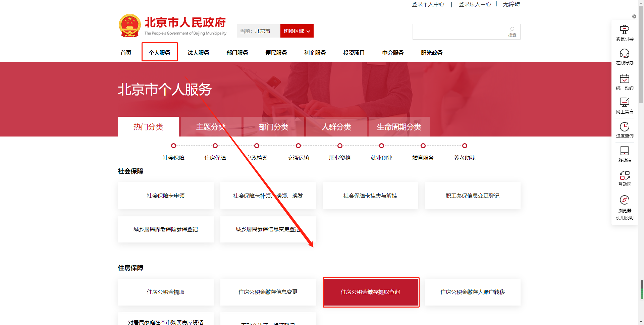The image size is (644, 325).
Task: Open 社会保障卡补领、换领、换发 card
Action: [268, 196]
